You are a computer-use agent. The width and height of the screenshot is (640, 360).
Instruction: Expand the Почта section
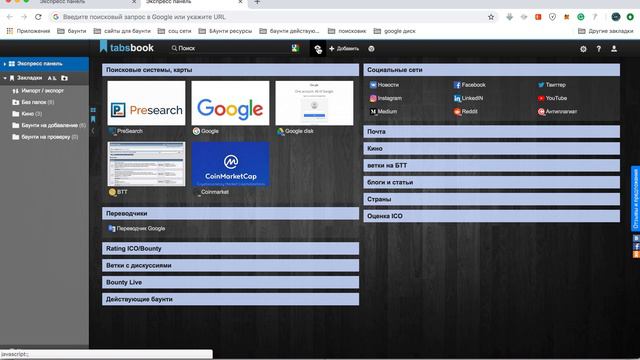click(491, 132)
